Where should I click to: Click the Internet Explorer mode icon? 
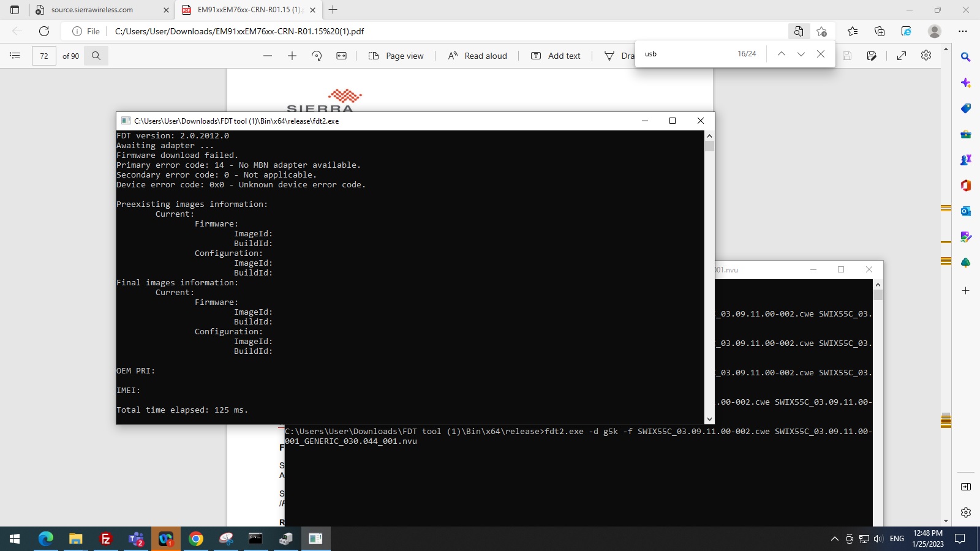(907, 31)
